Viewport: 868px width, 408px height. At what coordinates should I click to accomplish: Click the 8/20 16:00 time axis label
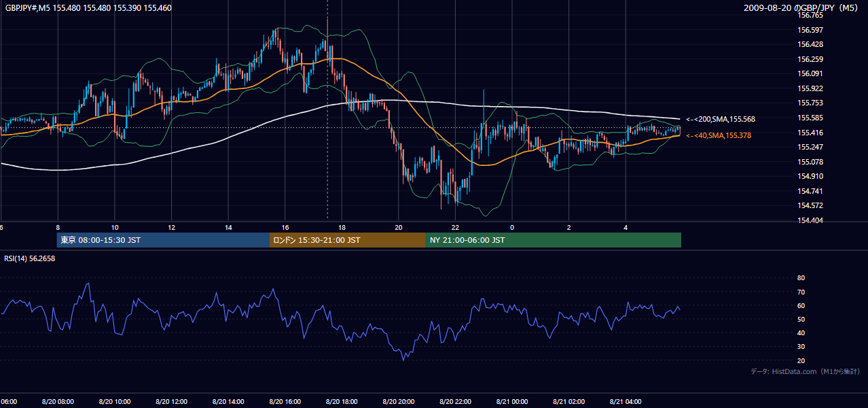tap(285, 402)
